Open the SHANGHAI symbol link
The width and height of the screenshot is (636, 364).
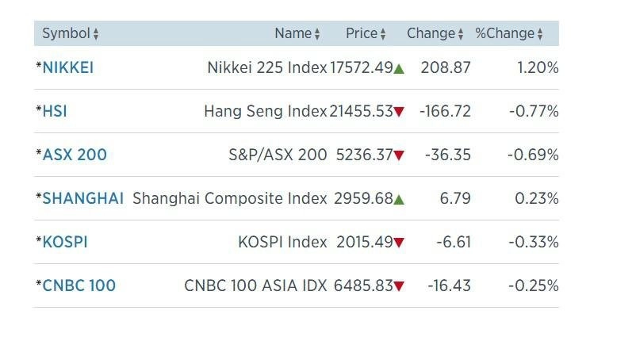pyautogui.click(x=83, y=198)
